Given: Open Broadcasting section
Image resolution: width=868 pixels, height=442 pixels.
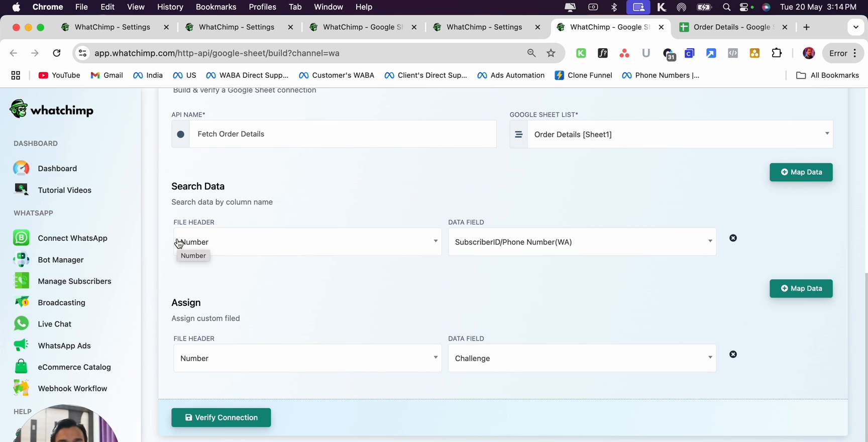Looking at the screenshot, I should [49, 302].
